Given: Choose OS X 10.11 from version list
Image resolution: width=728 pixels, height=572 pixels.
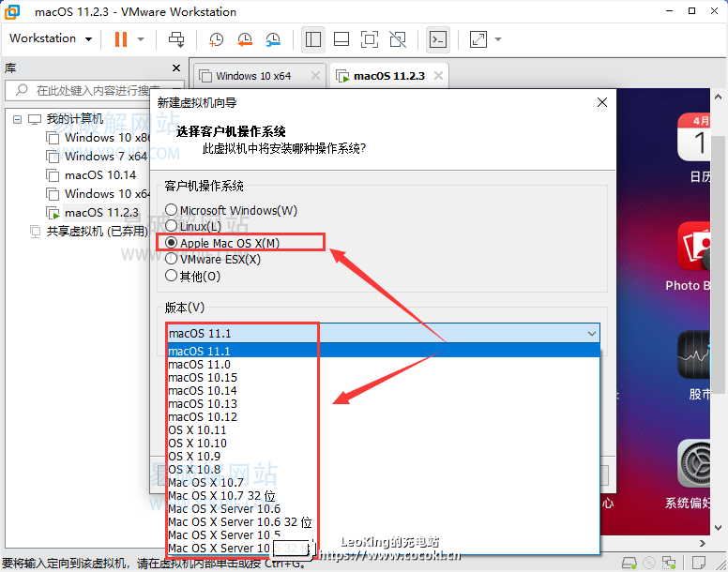Looking at the screenshot, I should pos(383,430).
